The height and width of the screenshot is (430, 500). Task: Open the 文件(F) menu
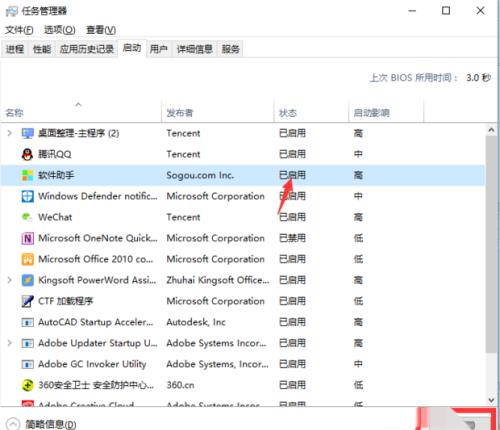tap(19, 30)
